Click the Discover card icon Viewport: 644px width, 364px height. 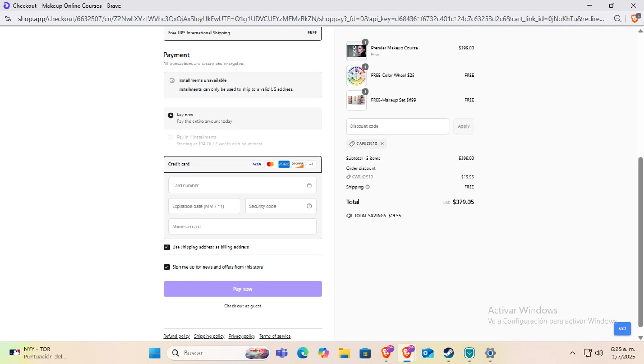[298, 164]
